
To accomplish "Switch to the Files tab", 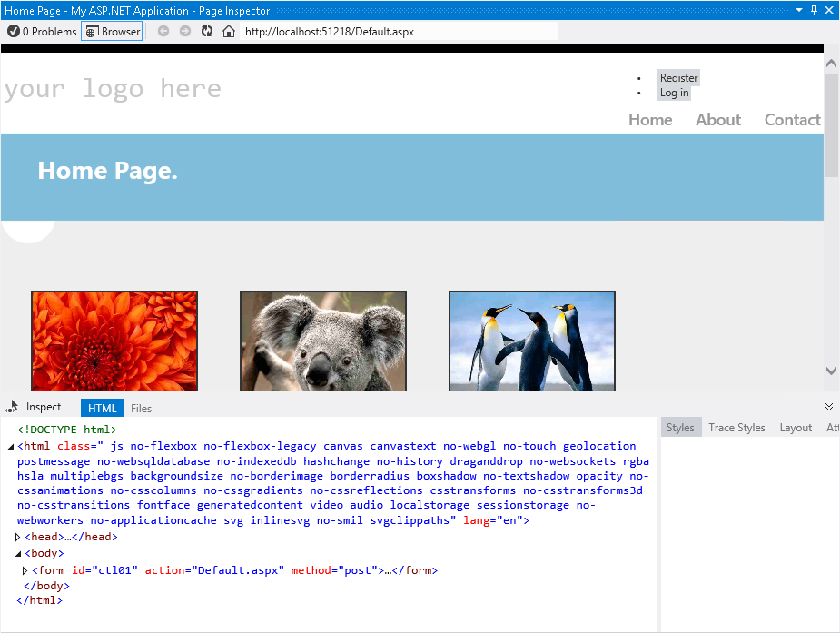I will (x=141, y=408).
